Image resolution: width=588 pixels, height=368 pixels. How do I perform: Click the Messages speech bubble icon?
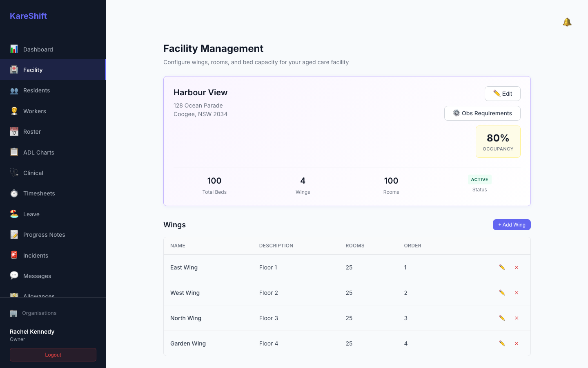(14, 276)
